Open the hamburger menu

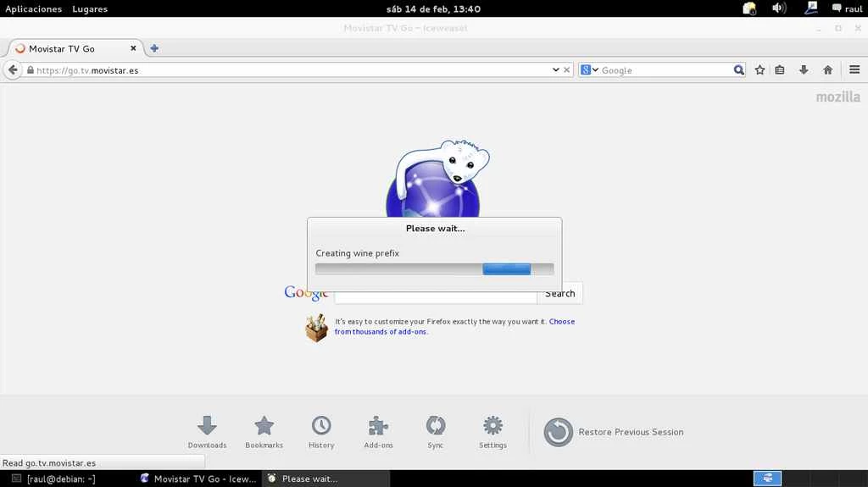(854, 69)
